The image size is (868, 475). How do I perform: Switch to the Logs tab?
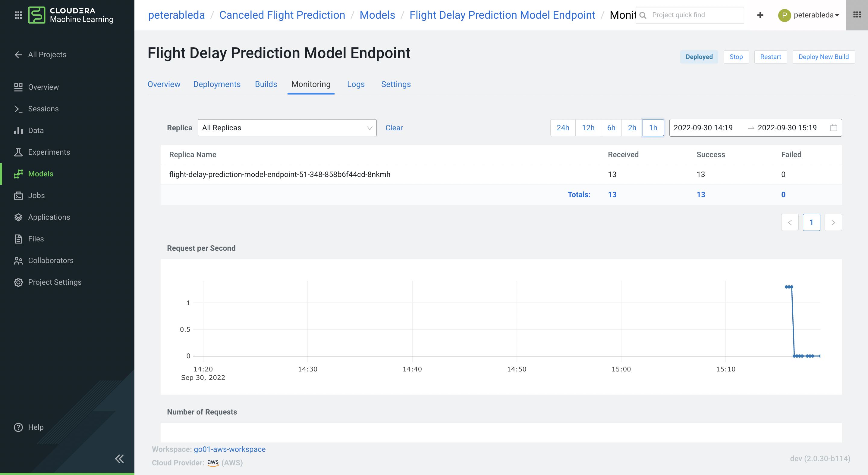pos(356,84)
